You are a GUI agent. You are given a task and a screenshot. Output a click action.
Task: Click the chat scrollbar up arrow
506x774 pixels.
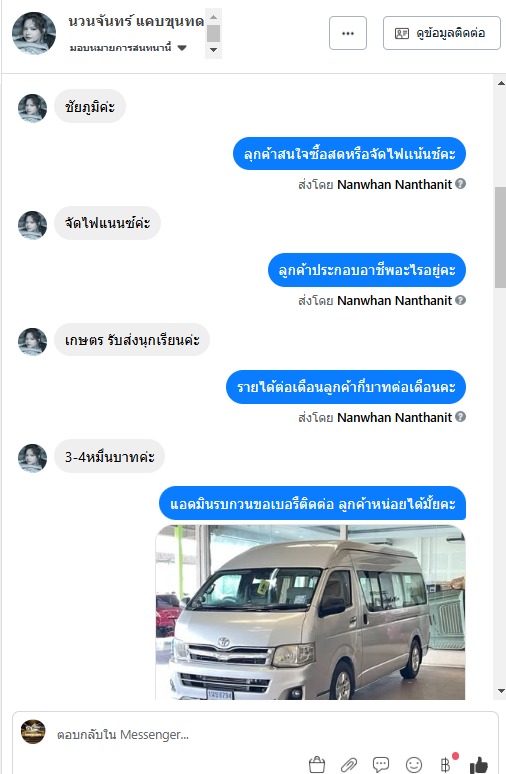501,83
